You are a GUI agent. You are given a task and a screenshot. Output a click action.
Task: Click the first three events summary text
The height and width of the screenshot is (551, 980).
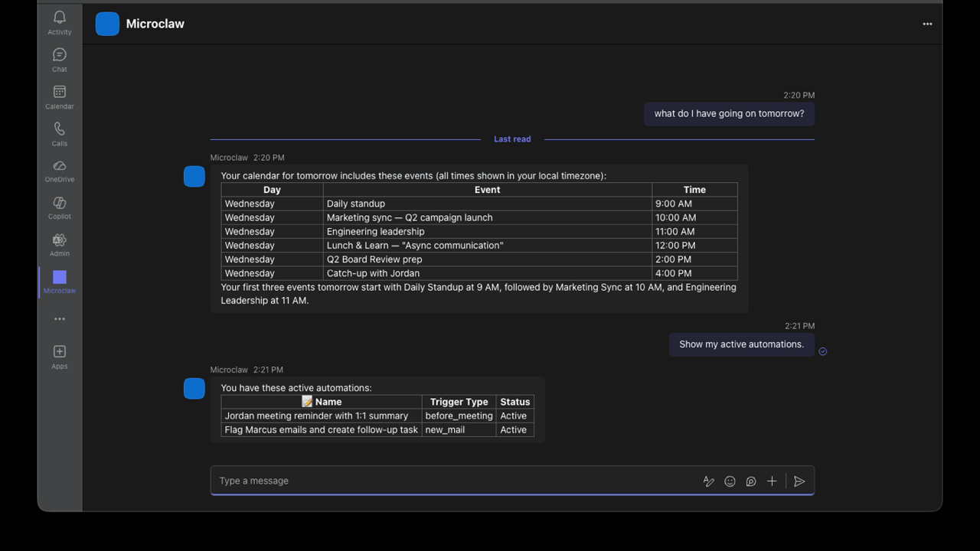(479, 294)
